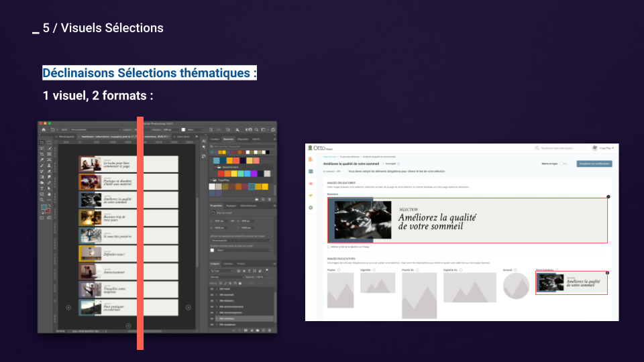Open the Bibliothèques panel tab
The width and height of the screenshot is (644, 362).
point(248,206)
